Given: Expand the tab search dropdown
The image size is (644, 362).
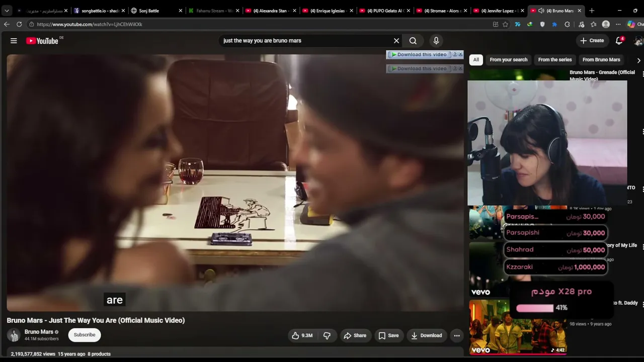Looking at the screenshot, I should pos(7,11).
